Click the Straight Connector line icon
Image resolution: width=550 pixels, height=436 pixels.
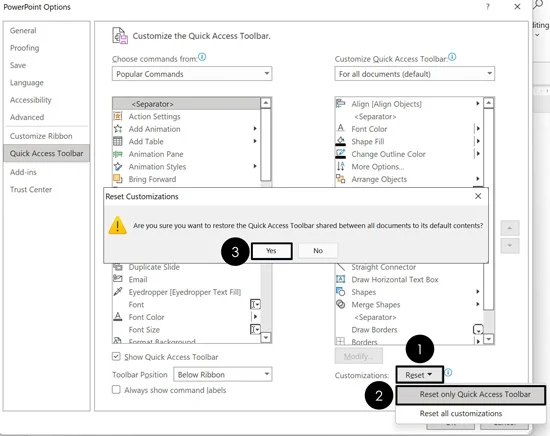tap(341, 267)
